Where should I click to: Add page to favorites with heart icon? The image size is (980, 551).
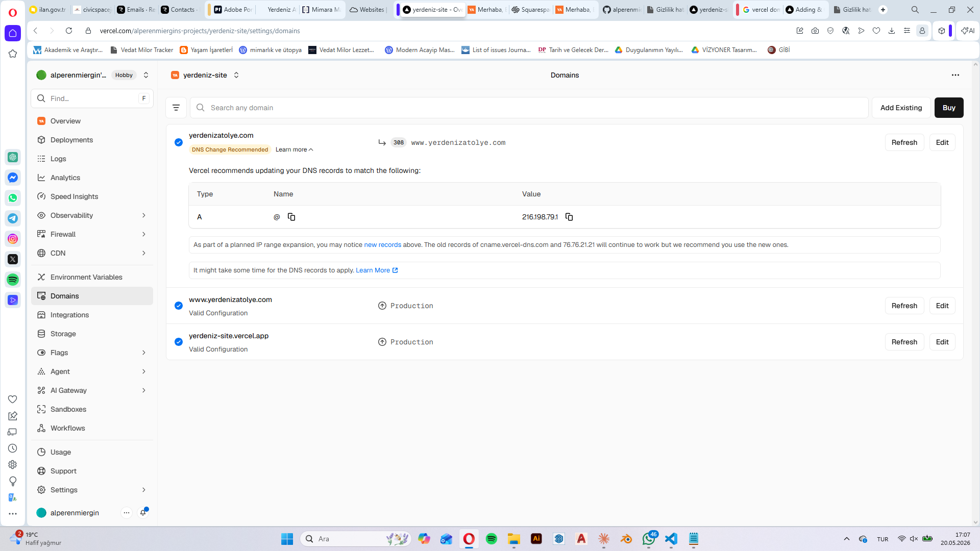click(x=876, y=31)
